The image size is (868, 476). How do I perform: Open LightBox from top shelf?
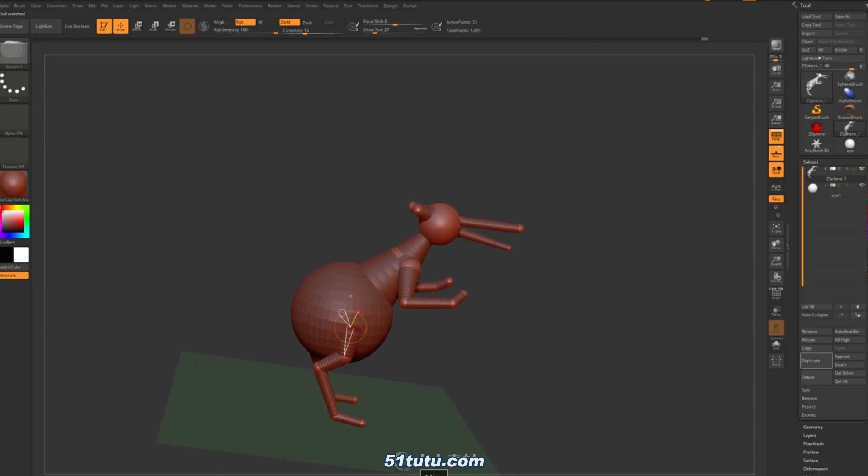(44, 26)
